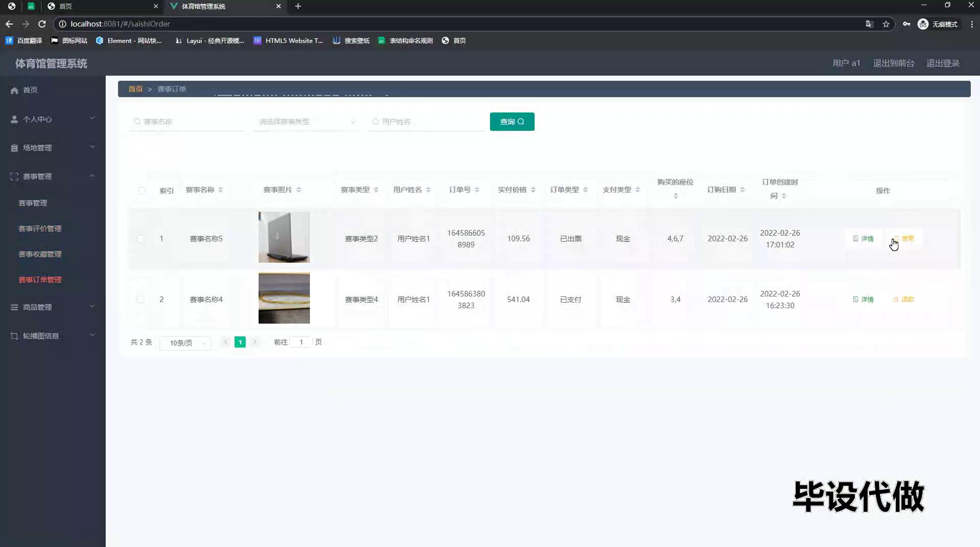Toggle the select-all checkbox in table header
980x547 pixels.
(141, 190)
